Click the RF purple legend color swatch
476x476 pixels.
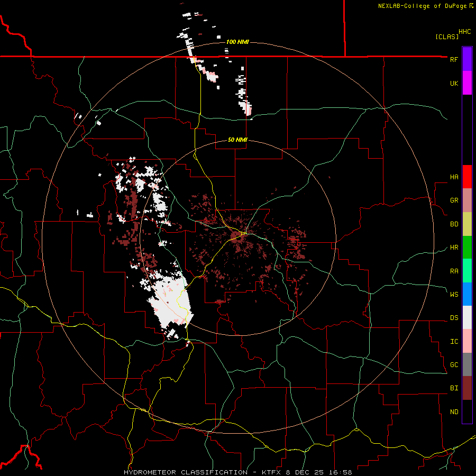(467, 59)
